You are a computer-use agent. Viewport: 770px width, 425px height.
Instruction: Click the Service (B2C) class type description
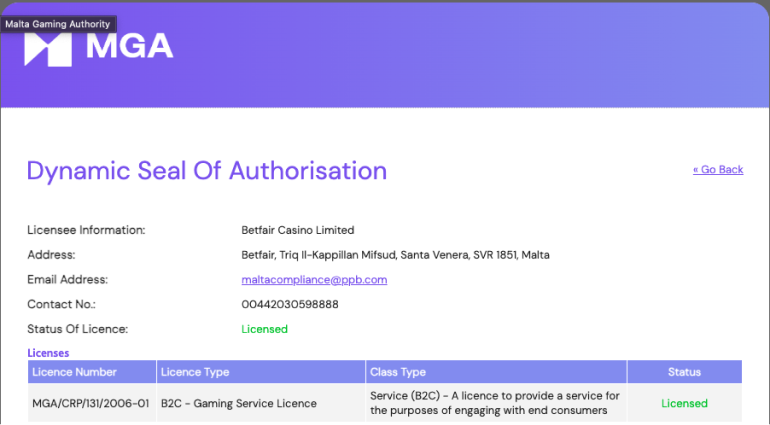pos(494,403)
